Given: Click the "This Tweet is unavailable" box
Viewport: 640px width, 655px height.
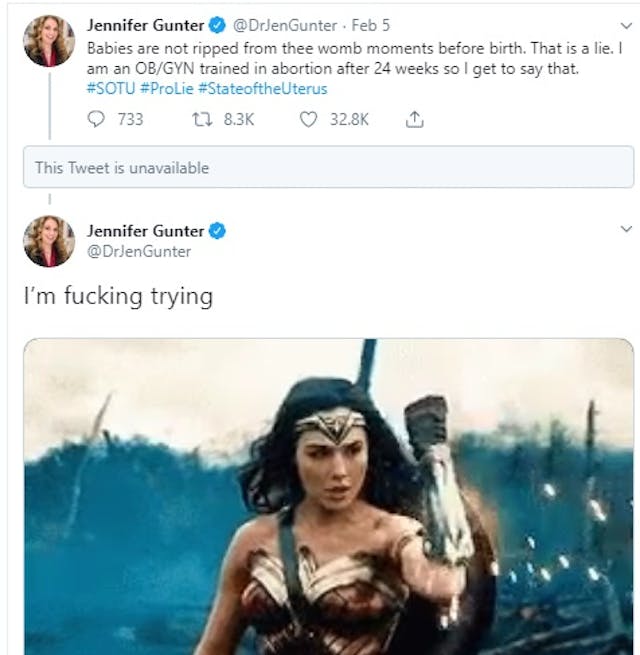Looking at the screenshot, I should coord(328,168).
